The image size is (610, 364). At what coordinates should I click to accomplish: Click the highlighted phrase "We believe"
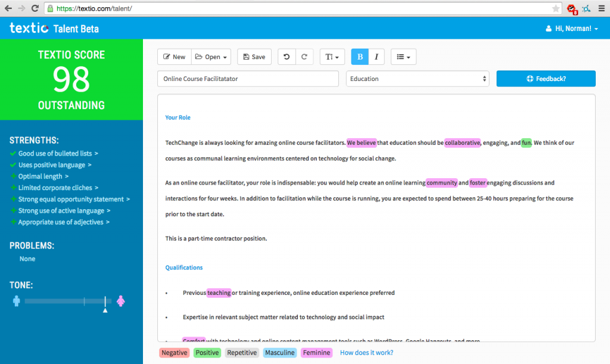362,143
